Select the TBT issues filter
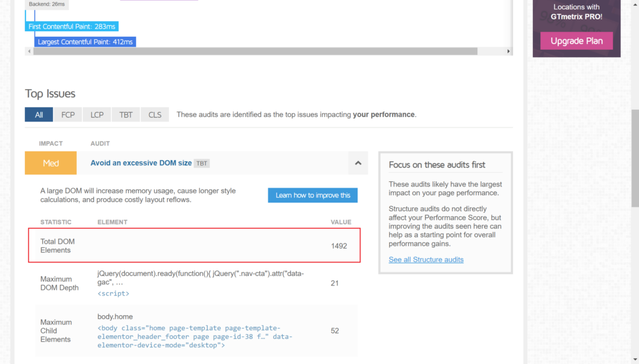The image size is (639, 364). pos(125,114)
